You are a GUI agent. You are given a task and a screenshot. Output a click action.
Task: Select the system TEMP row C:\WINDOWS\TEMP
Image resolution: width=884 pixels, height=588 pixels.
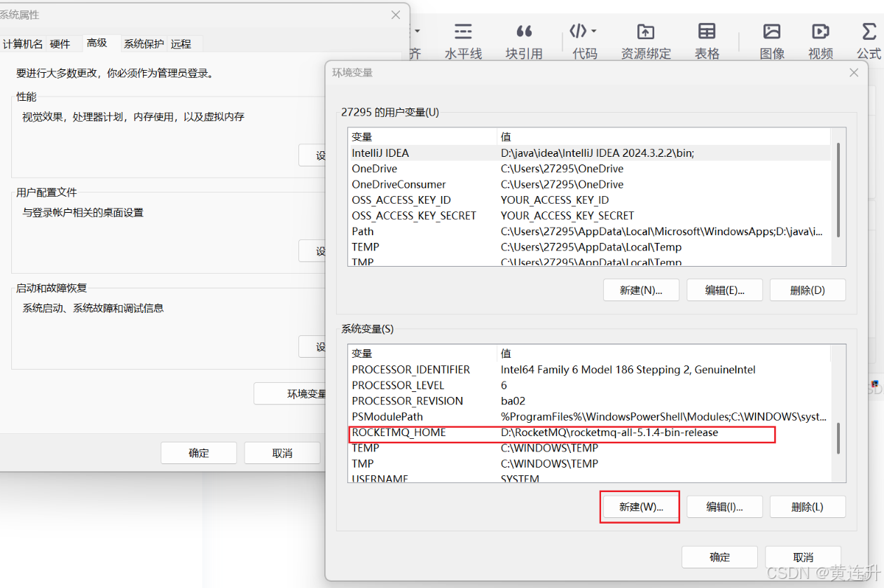[590, 448]
